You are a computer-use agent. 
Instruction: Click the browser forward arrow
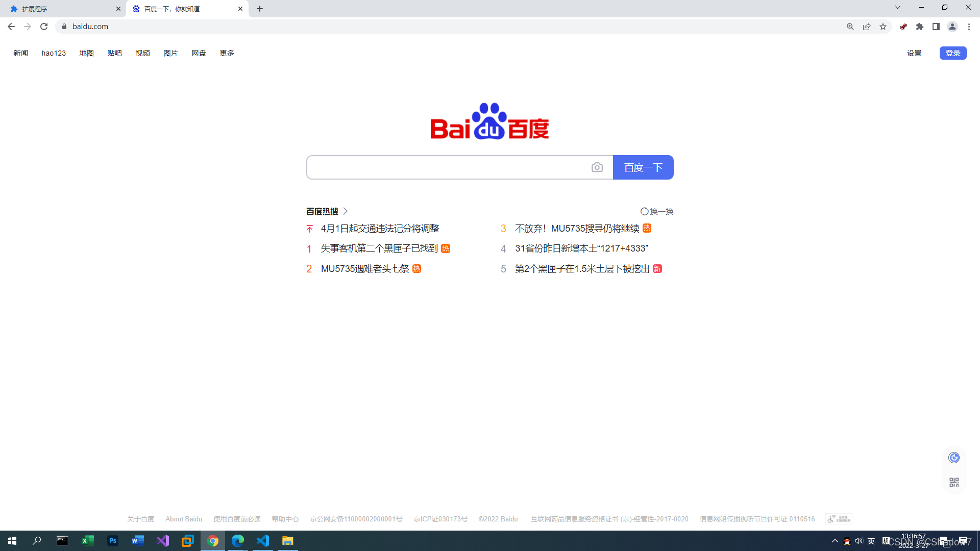[28, 27]
